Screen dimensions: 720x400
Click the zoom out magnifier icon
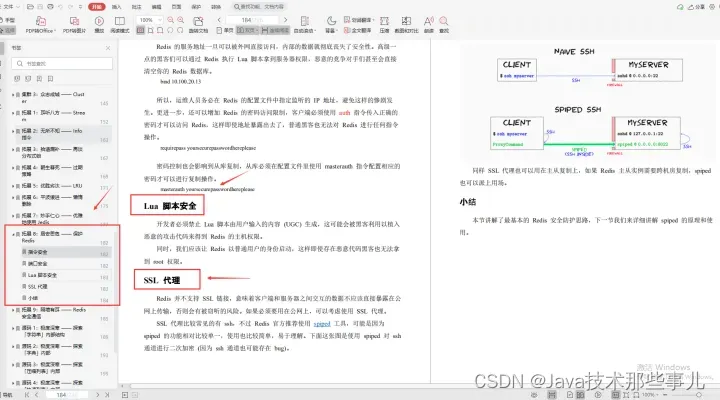[170, 20]
